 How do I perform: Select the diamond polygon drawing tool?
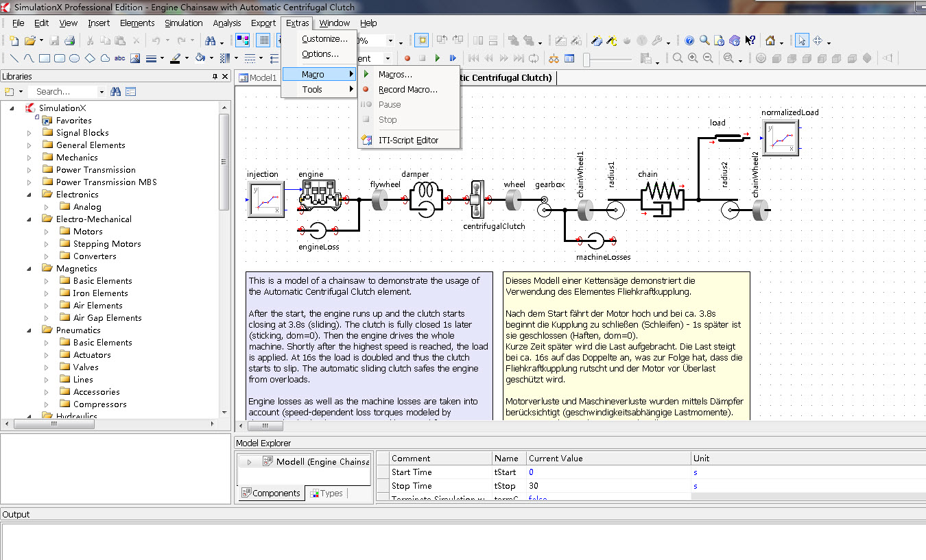click(x=90, y=58)
